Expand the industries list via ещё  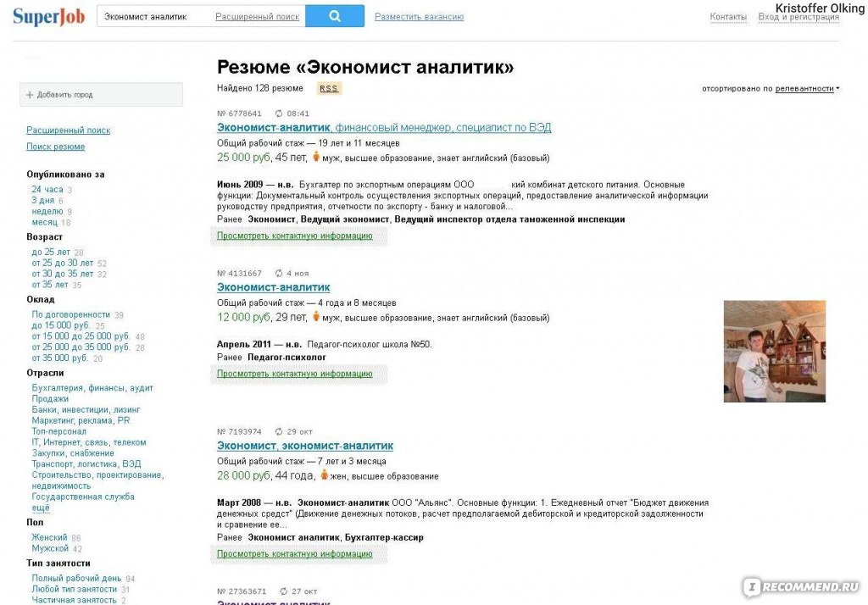tap(41, 508)
